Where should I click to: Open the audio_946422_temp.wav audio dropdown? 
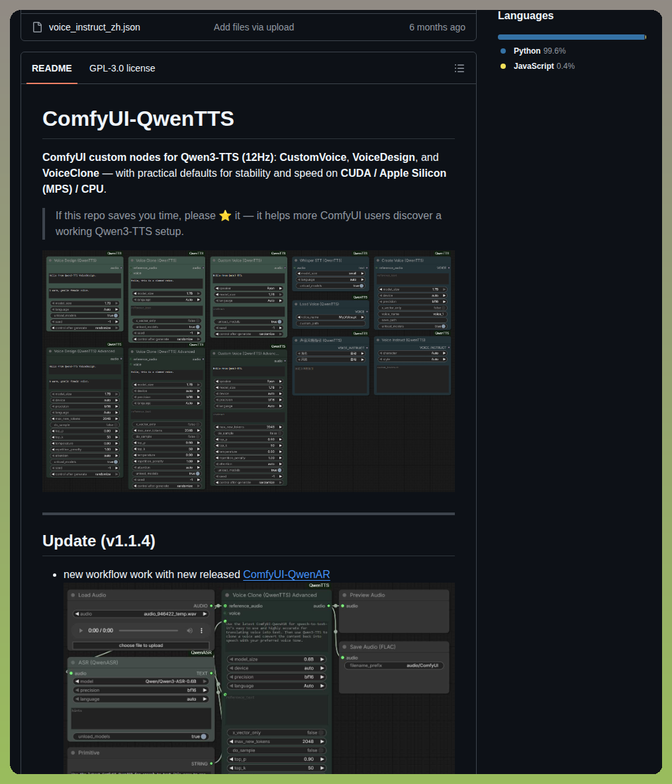click(x=141, y=614)
